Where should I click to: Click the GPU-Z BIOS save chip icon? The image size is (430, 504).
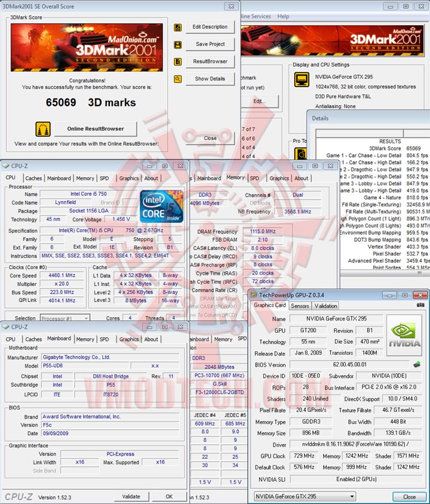pos(417,364)
